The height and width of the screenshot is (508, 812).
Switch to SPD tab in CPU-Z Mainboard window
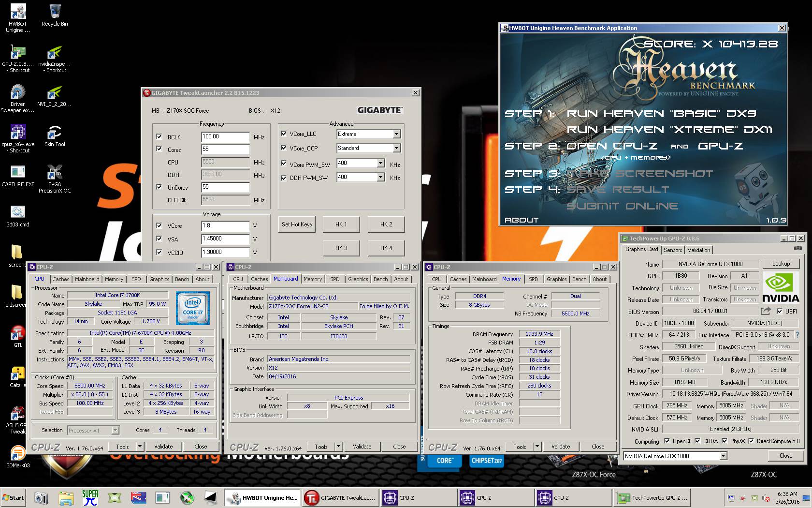pyautogui.click(x=334, y=279)
